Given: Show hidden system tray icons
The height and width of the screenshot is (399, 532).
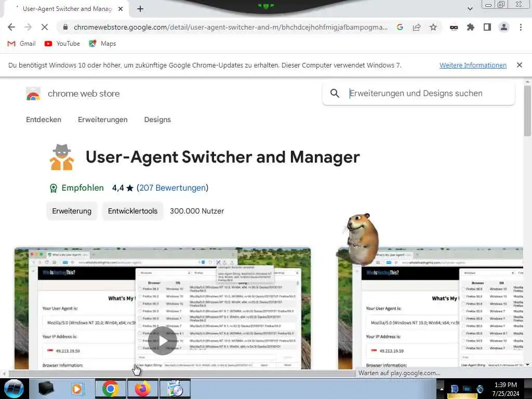Looking at the screenshot, I should click(x=442, y=389).
